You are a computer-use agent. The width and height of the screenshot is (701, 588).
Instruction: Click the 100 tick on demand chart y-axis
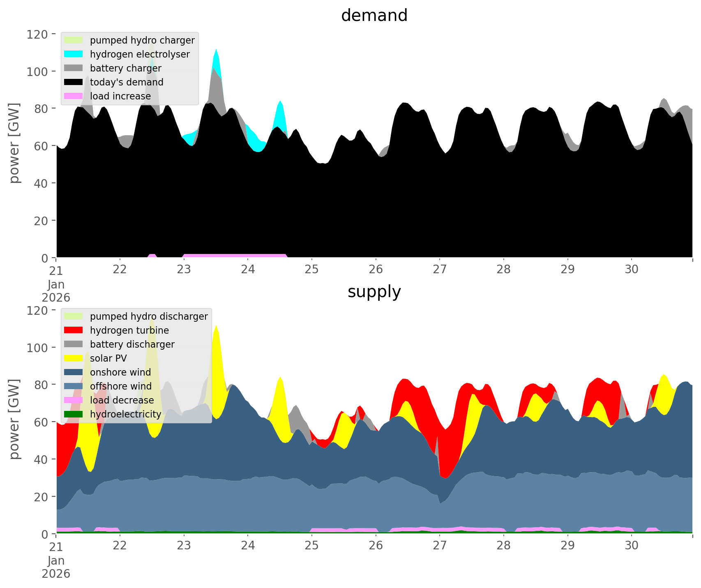pyautogui.click(x=38, y=71)
